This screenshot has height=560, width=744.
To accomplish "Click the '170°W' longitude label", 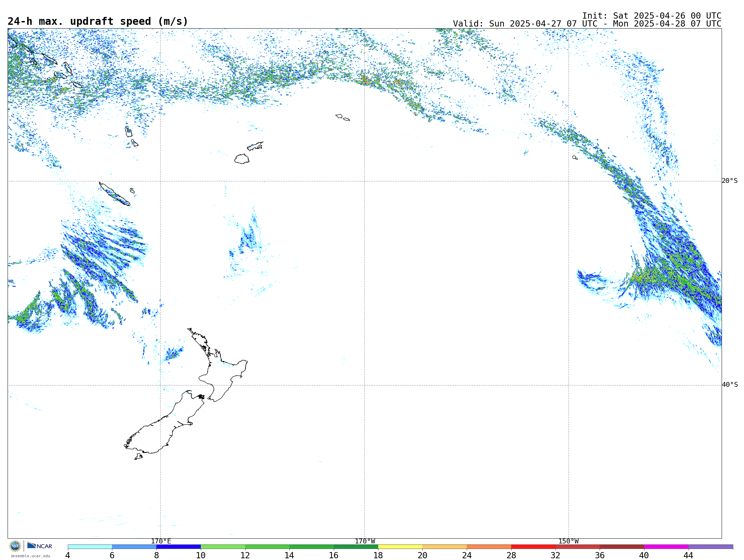I will 365,541.
